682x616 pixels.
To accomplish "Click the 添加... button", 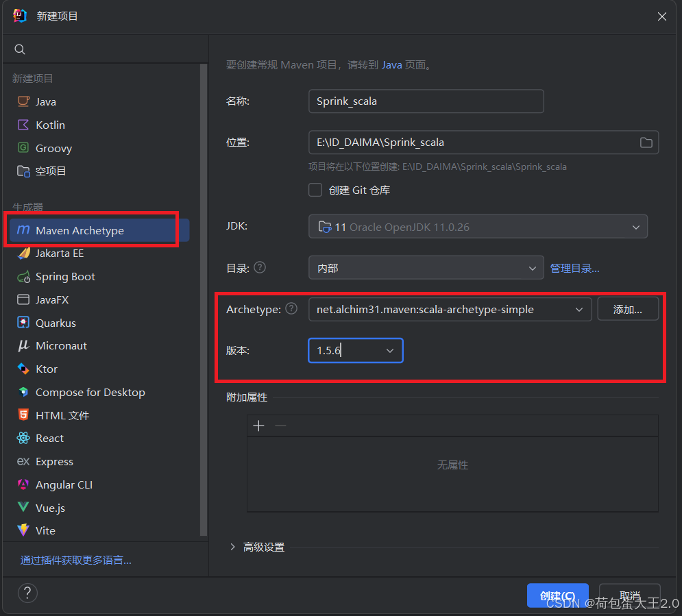I will coord(628,310).
